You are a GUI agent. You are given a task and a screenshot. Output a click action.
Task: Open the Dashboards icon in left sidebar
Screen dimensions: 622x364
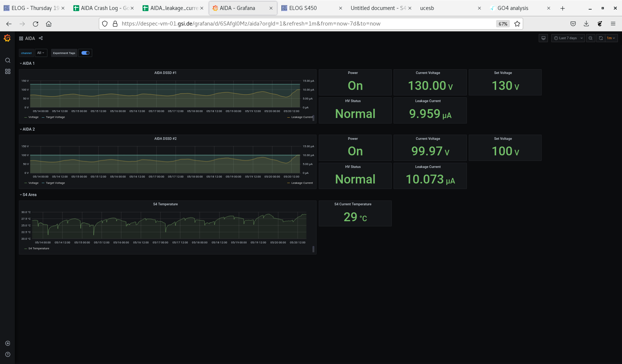pos(7,71)
